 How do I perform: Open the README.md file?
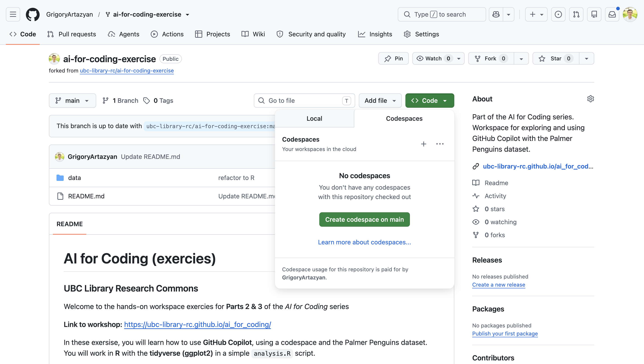click(x=86, y=196)
